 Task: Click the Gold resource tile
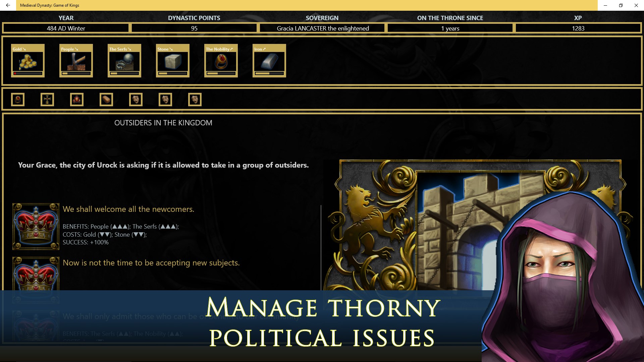tap(28, 61)
